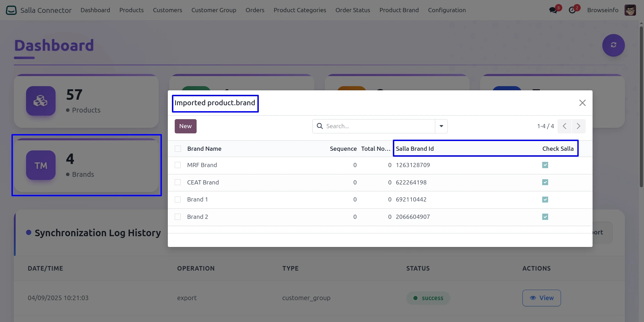Click the Search input field

click(x=379, y=126)
